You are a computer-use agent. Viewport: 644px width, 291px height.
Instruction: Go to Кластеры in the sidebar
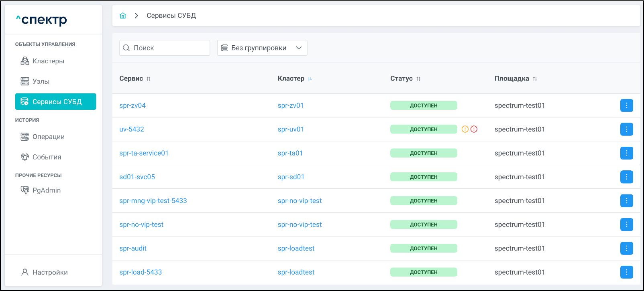[x=48, y=61]
